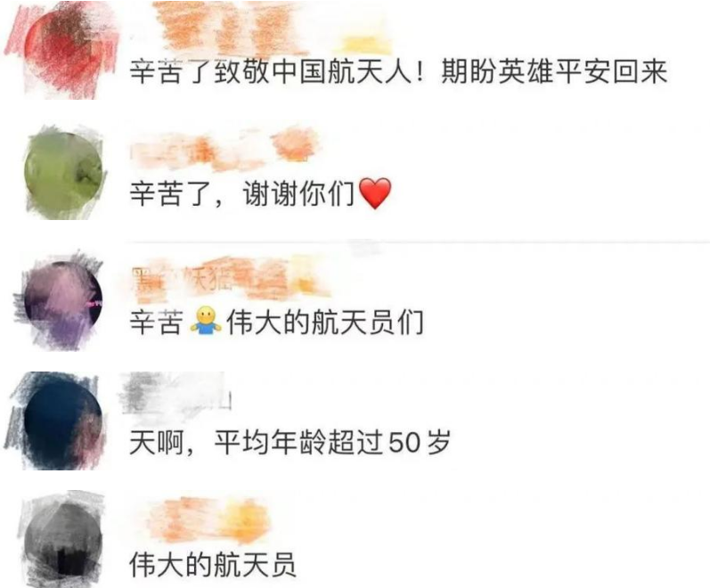Screen dimensions: 710x588
Task: Open the fifth commenter's blurred orange username
Action: click(x=208, y=521)
